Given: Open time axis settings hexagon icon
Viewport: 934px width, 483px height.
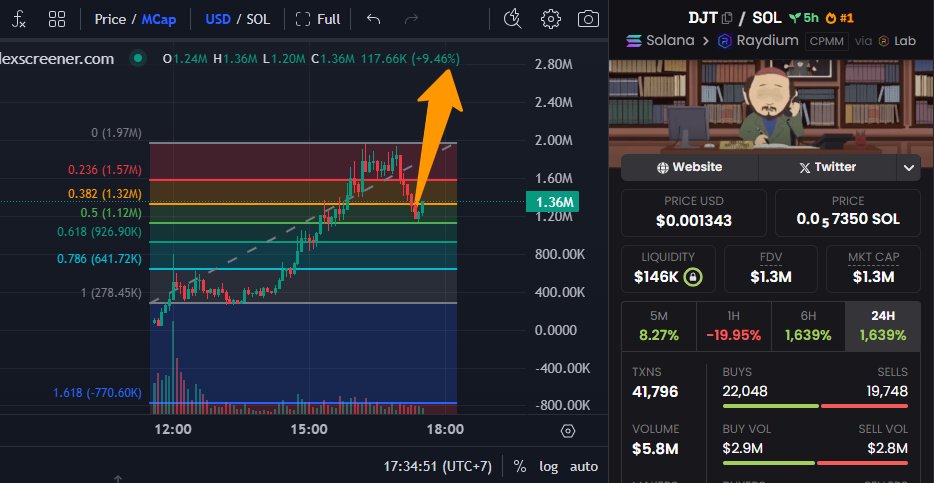Looking at the screenshot, I should pos(568,431).
